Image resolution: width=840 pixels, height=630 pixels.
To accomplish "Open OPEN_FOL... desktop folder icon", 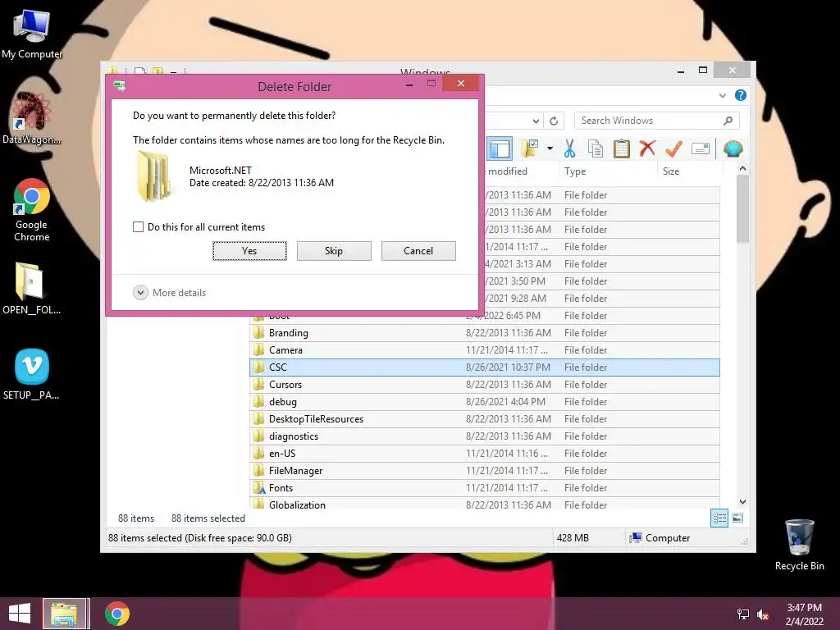I will (31, 288).
